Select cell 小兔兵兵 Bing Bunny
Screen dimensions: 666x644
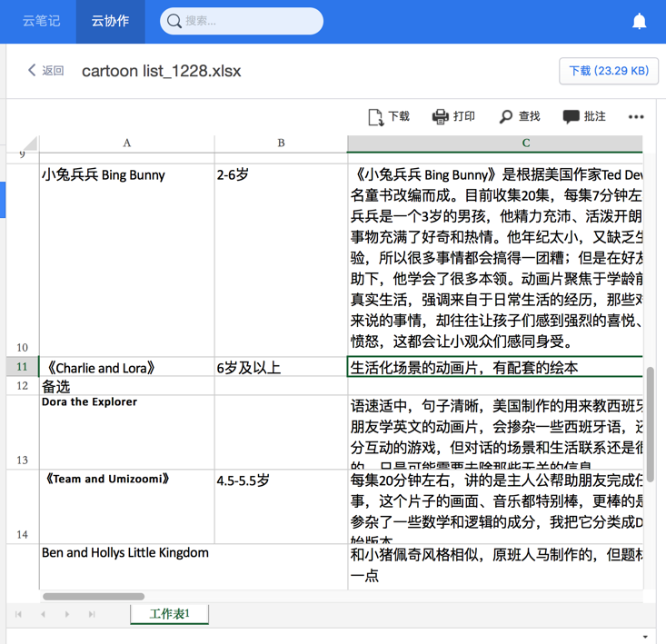pos(126,260)
